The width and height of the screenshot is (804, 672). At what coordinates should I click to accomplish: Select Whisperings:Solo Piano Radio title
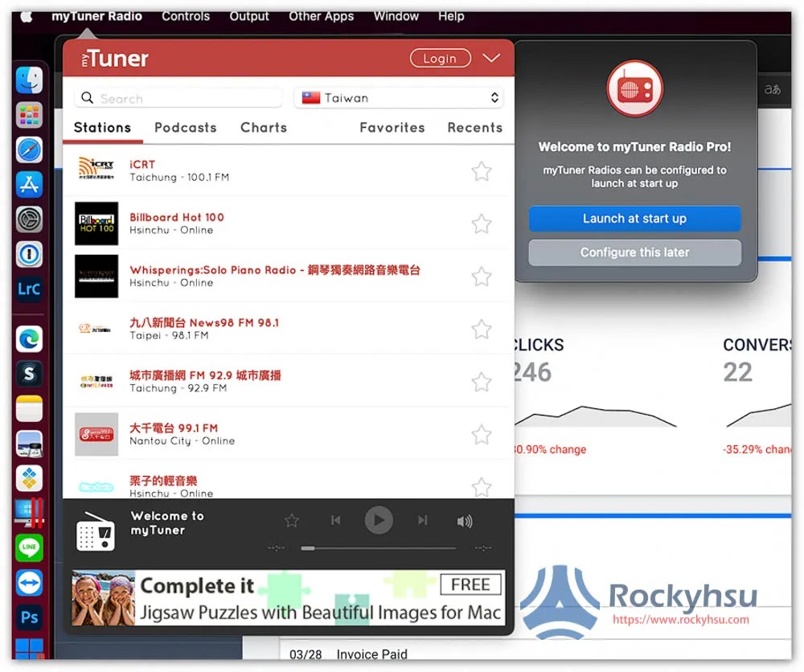(x=275, y=270)
